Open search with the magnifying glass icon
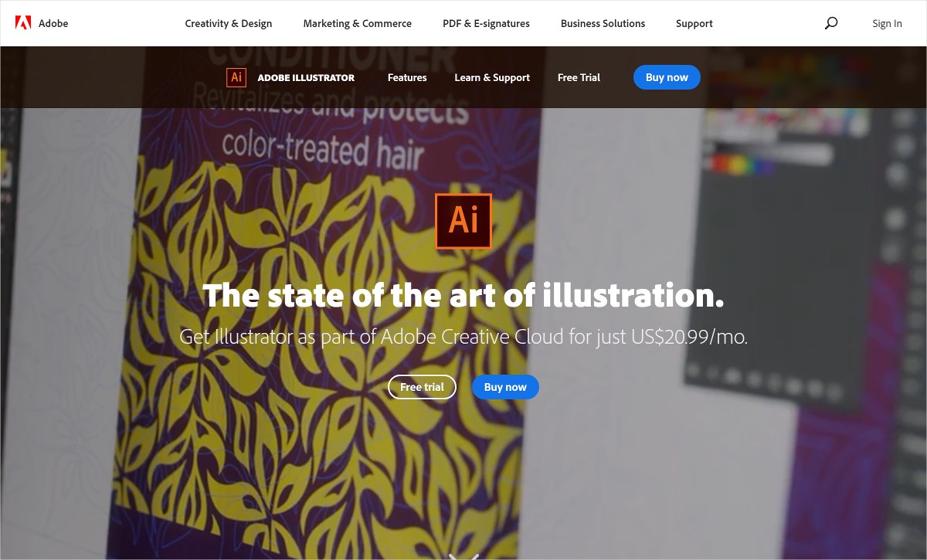Screen dimensions: 927x560 (x=831, y=23)
